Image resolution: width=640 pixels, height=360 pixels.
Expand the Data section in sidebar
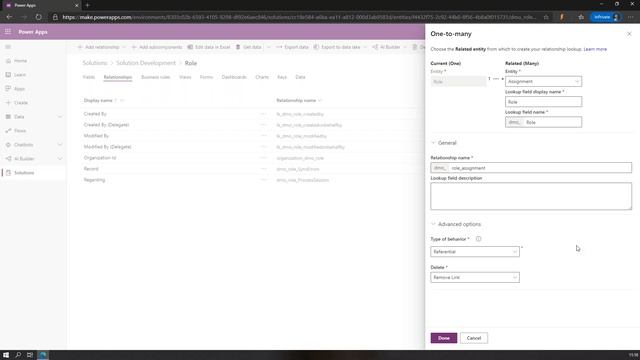point(60,117)
